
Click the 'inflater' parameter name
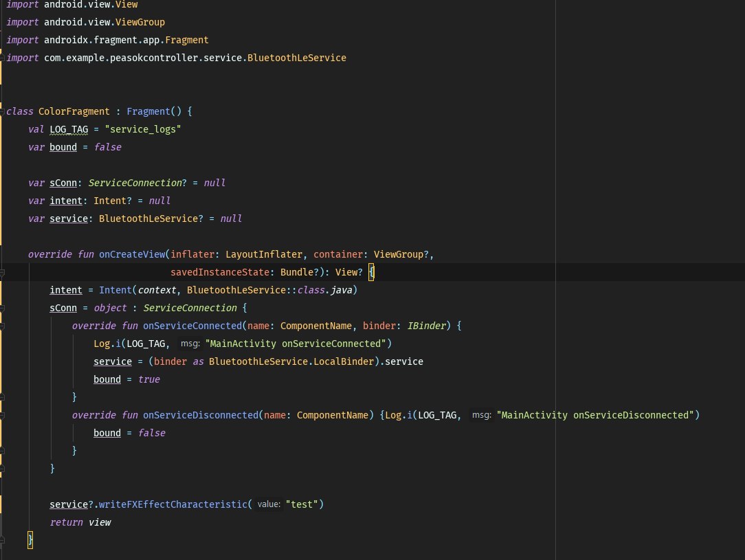192,255
